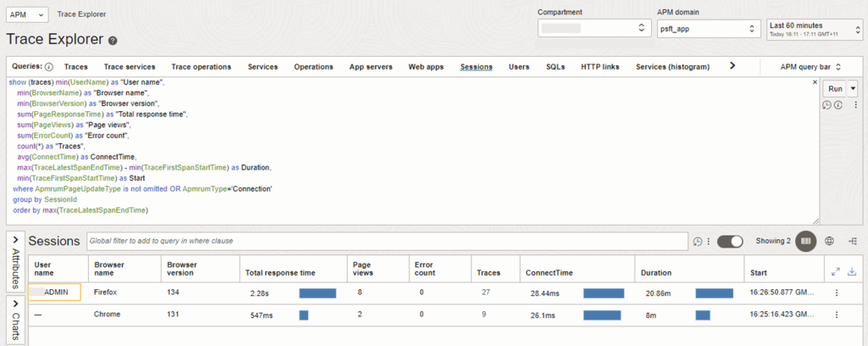Toggle the switch beside the global filter

730,241
